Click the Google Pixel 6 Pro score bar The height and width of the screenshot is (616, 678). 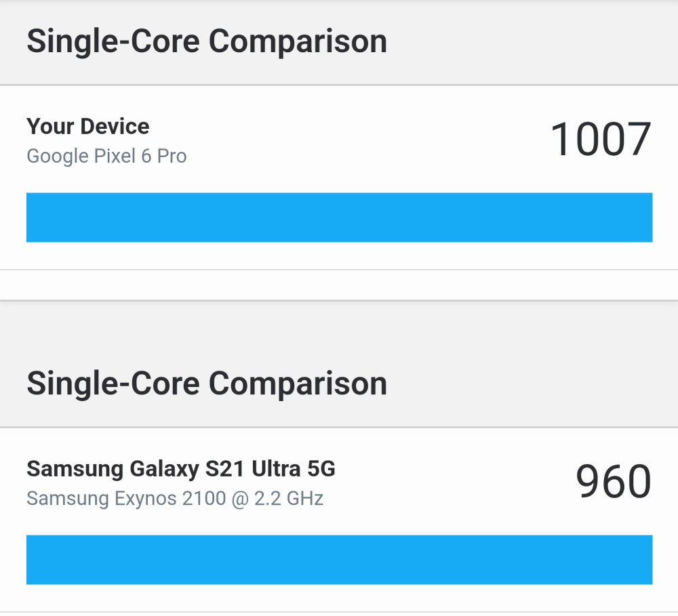pyautogui.click(x=339, y=218)
